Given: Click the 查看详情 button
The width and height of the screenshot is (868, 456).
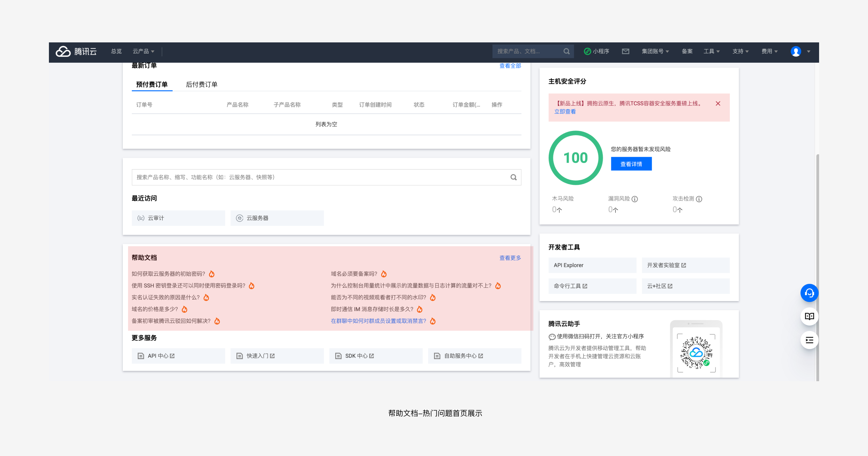Looking at the screenshot, I should [631, 164].
